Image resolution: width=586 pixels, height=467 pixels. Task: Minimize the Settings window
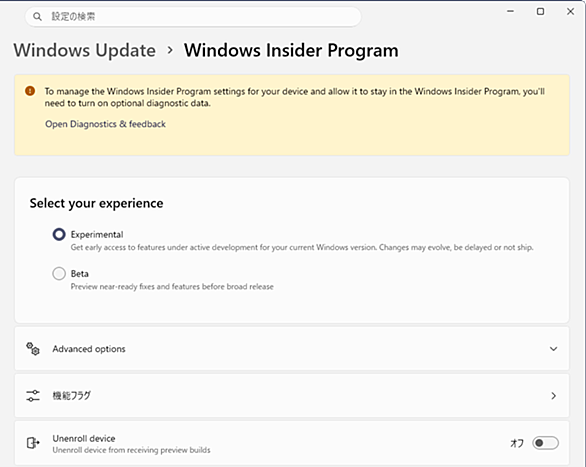click(510, 12)
